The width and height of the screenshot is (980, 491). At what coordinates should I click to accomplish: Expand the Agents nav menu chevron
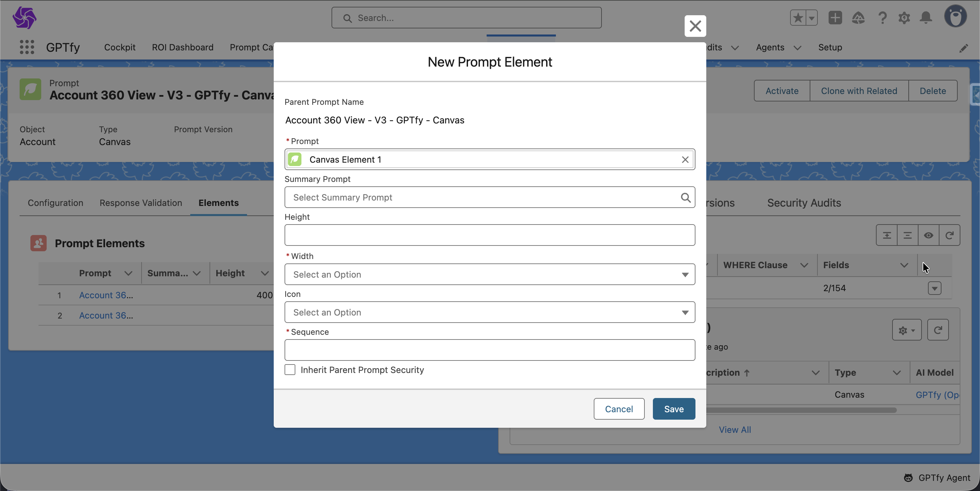(798, 48)
